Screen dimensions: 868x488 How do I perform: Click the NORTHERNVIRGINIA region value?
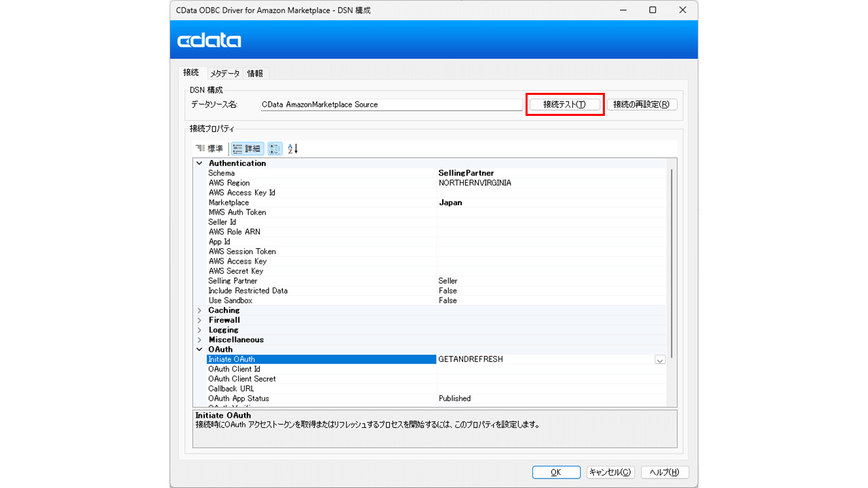pyautogui.click(x=475, y=183)
